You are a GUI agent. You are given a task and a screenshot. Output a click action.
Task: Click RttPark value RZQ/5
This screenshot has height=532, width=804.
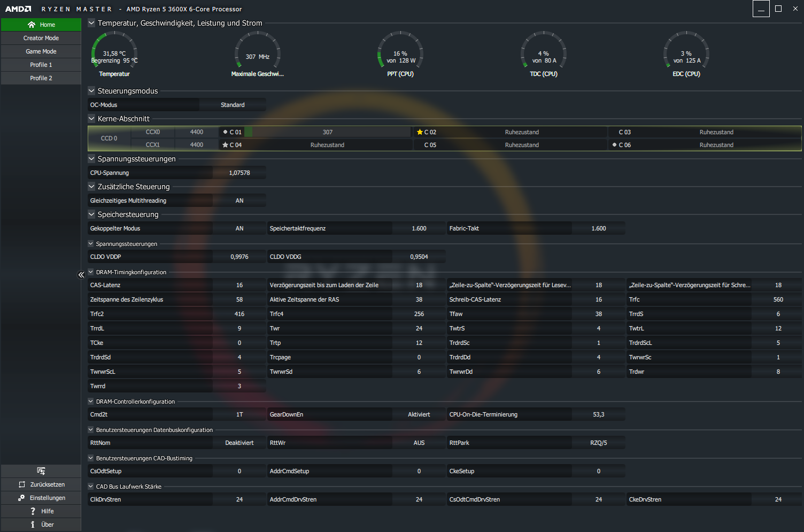tap(599, 443)
